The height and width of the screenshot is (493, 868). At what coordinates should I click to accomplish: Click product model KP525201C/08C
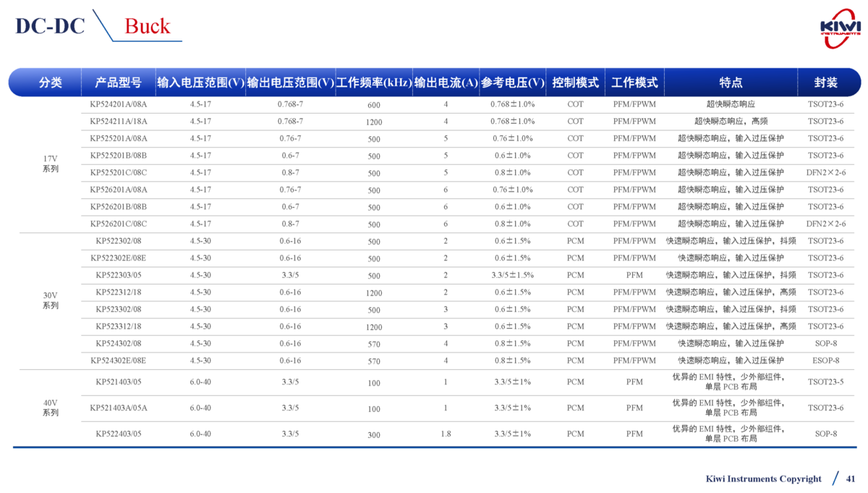tap(118, 172)
